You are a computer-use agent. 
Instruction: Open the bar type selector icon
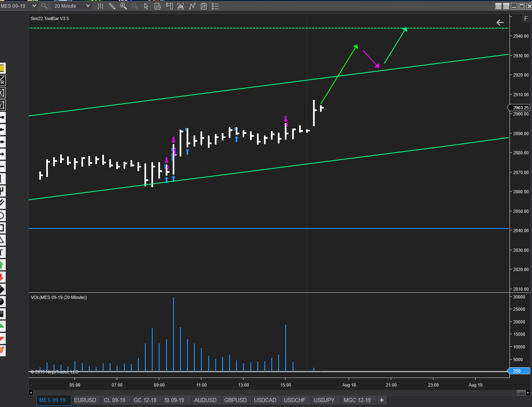click(100, 6)
